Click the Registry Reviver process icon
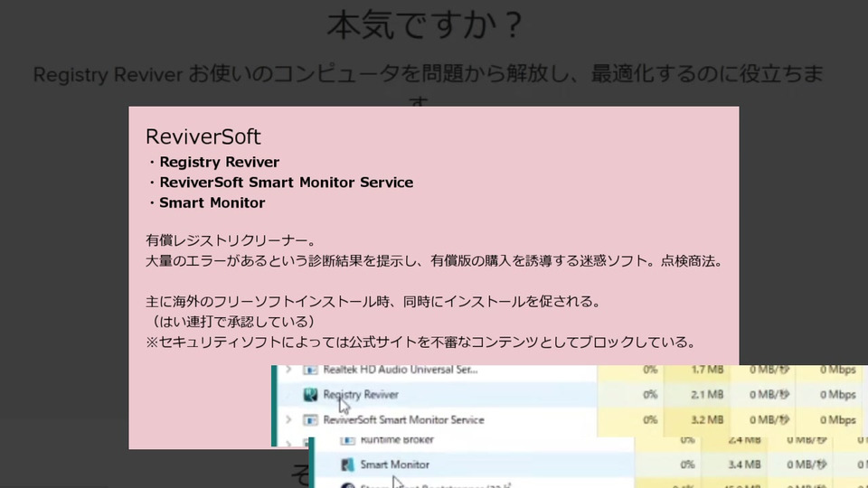 click(x=310, y=395)
